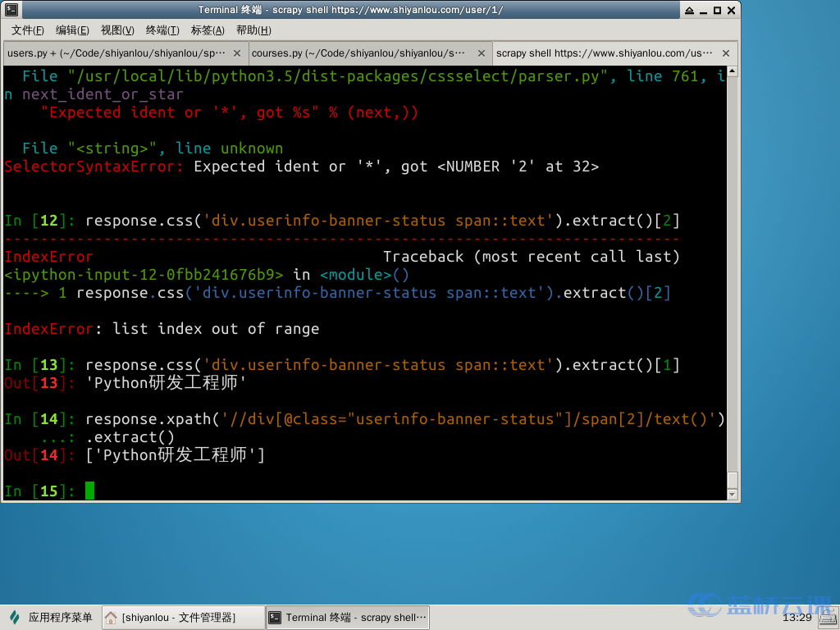Click the scrollbar up arrow
The width and height of the screenshot is (840, 630).
[733, 71]
